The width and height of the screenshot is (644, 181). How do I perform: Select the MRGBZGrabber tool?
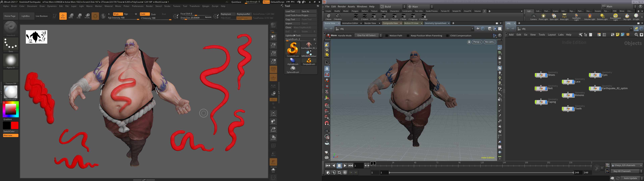click(309, 53)
